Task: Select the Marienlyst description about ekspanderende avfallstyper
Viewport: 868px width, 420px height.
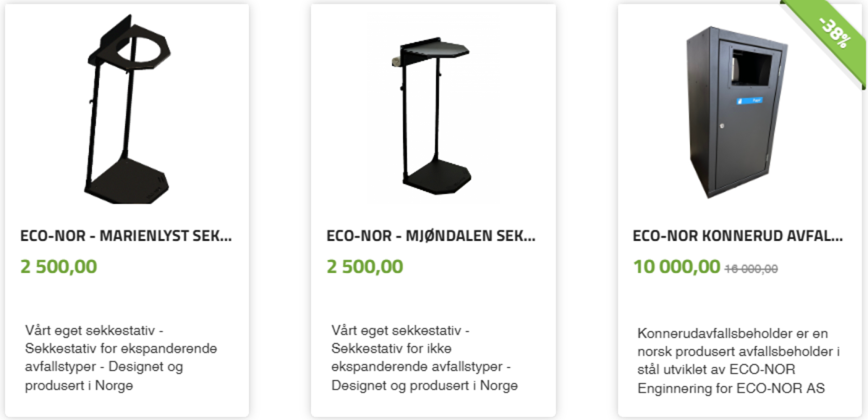Action: (x=121, y=358)
